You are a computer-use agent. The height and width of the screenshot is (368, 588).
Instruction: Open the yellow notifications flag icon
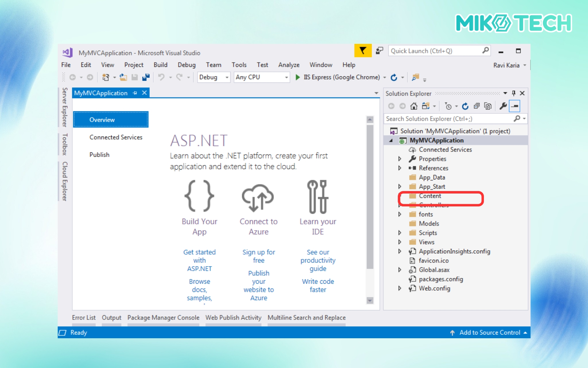pos(363,51)
